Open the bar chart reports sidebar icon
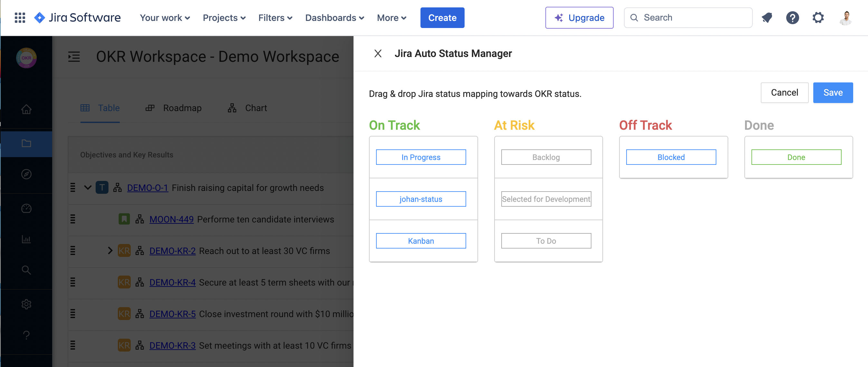This screenshot has width=868, height=367. [x=26, y=239]
